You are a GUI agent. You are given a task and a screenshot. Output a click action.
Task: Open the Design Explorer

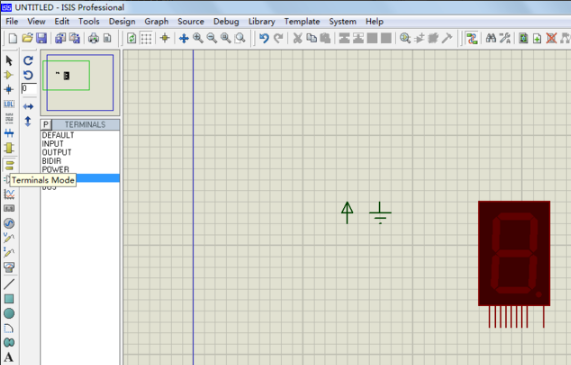pyautogui.click(x=523, y=38)
